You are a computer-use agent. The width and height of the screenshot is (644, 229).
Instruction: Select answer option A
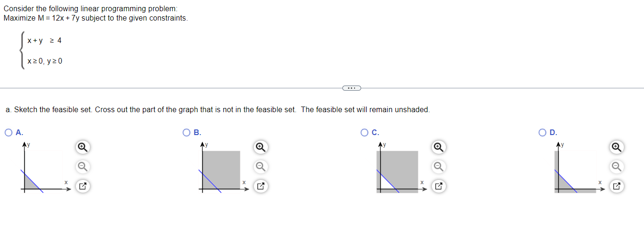pos(9,132)
